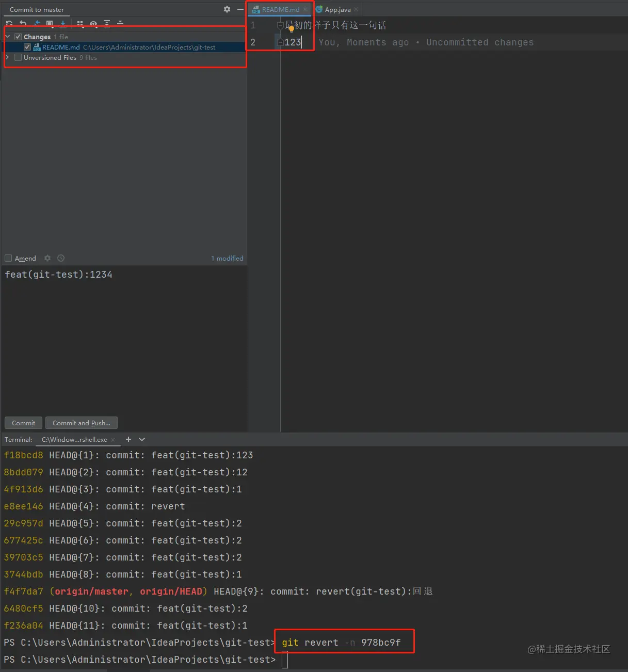The image size is (628, 672).
Task: Uncheck the README.md file checkbox
Action: (x=27, y=47)
